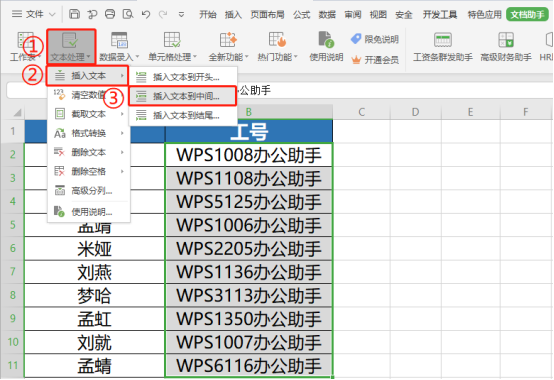Viewport: 554px width, 380px height.
Task: Click cell WPS3113办公助手
Action: (x=249, y=295)
